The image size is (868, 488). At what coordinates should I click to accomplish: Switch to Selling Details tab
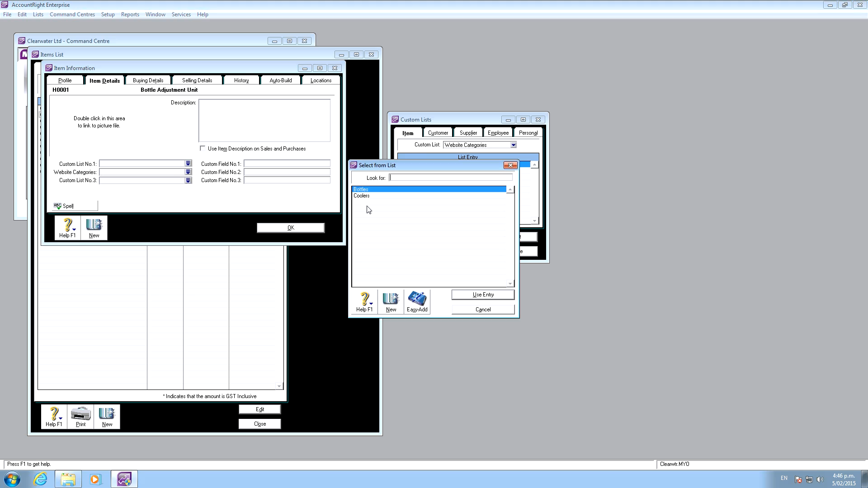197,80
